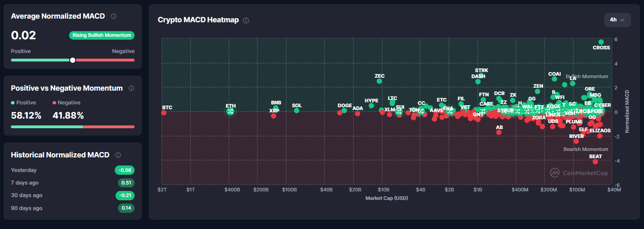
Task: Click the 30 days ago -0.21 badge
Action: click(125, 195)
